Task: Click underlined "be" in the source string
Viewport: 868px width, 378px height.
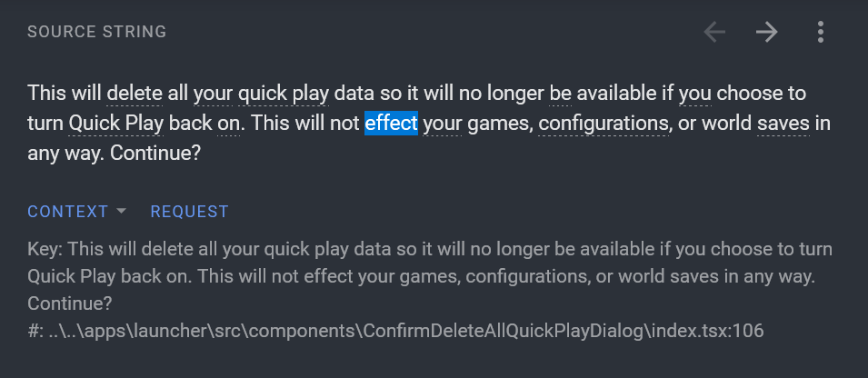Action: point(560,93)
